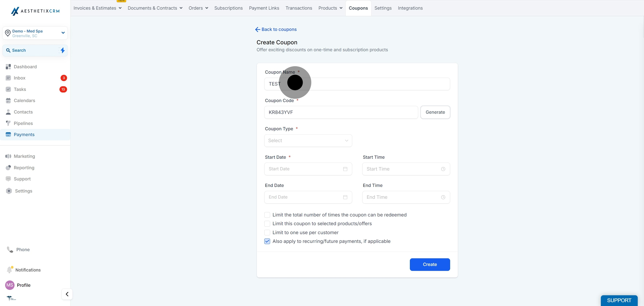
Task: Switch to the Transactions tab
Action: click(299, 8)
